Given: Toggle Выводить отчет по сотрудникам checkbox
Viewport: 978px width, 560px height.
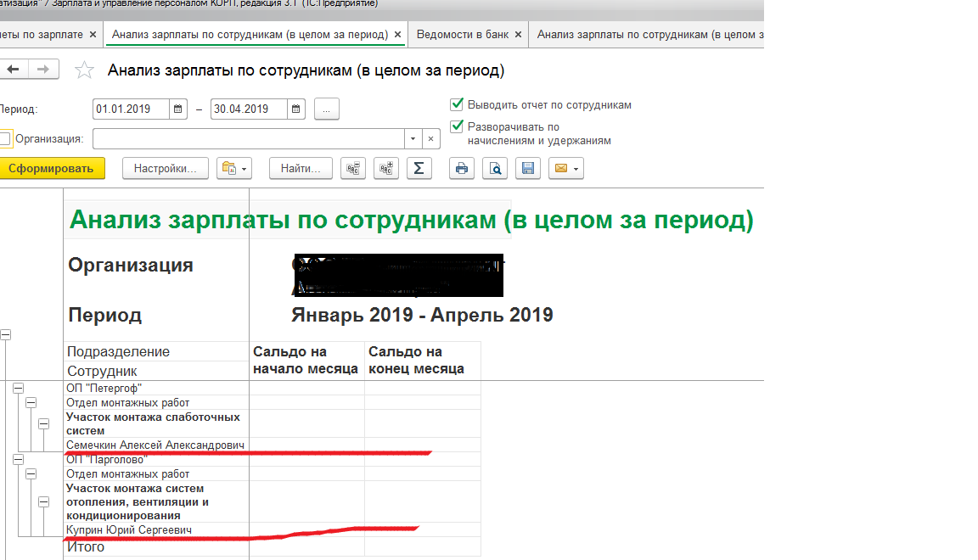Looking at the screenshot, I should pos(457,104).
